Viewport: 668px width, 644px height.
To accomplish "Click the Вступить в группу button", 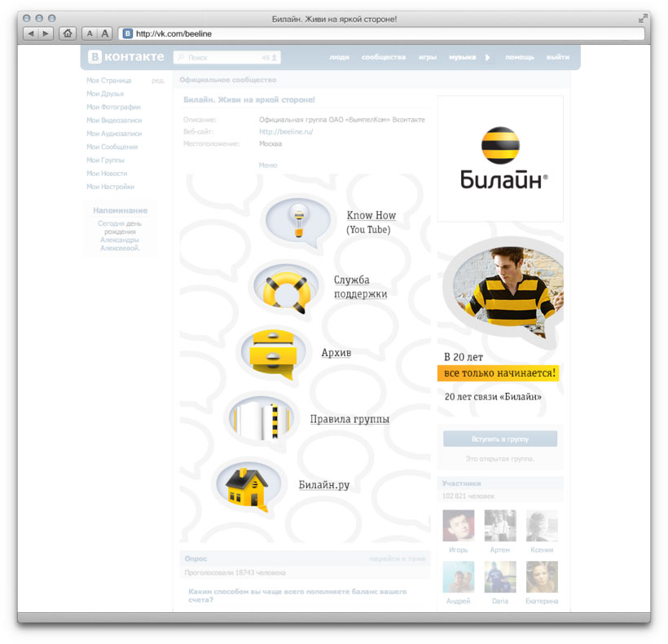I will coord(499,439).
